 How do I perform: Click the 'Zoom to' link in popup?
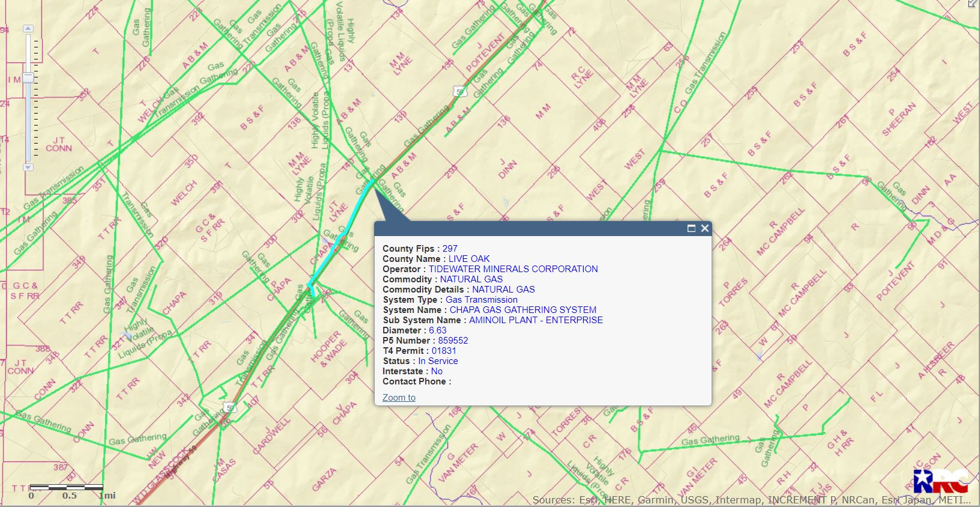[x=399, y=398]
